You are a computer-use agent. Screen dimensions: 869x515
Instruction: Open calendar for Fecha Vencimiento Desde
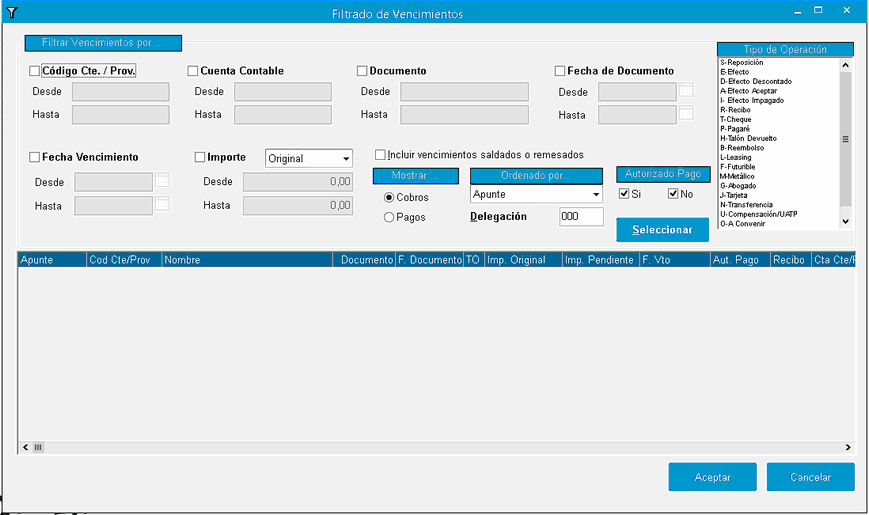(162, 181)
